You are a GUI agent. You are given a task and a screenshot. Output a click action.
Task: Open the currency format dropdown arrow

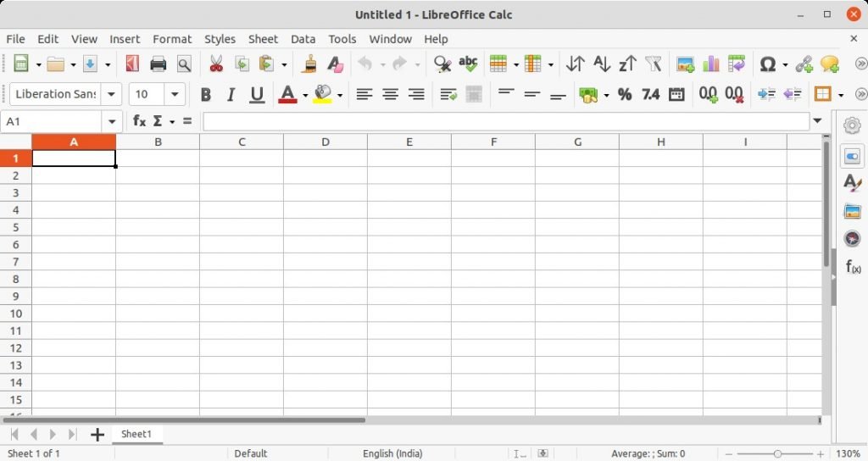click(606, 95)
